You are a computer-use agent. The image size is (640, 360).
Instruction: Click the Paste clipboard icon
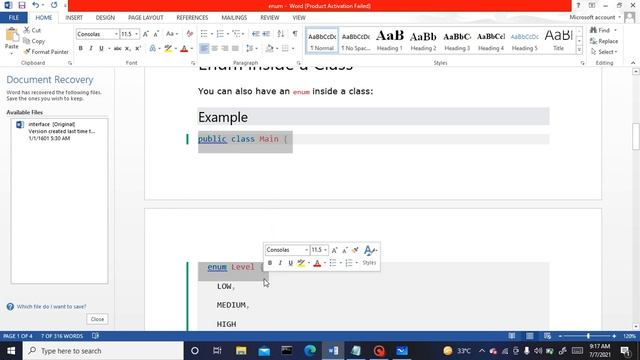(x=11, y=35)
